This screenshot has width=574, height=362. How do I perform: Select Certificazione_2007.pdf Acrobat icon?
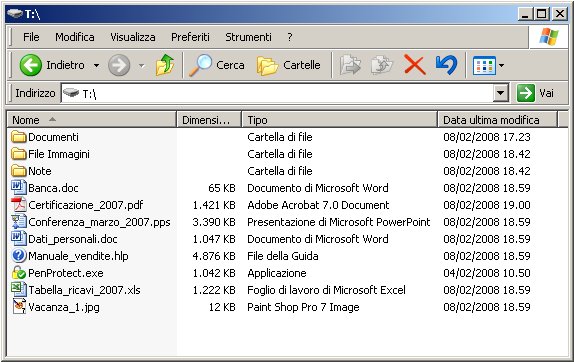(19, 205)
